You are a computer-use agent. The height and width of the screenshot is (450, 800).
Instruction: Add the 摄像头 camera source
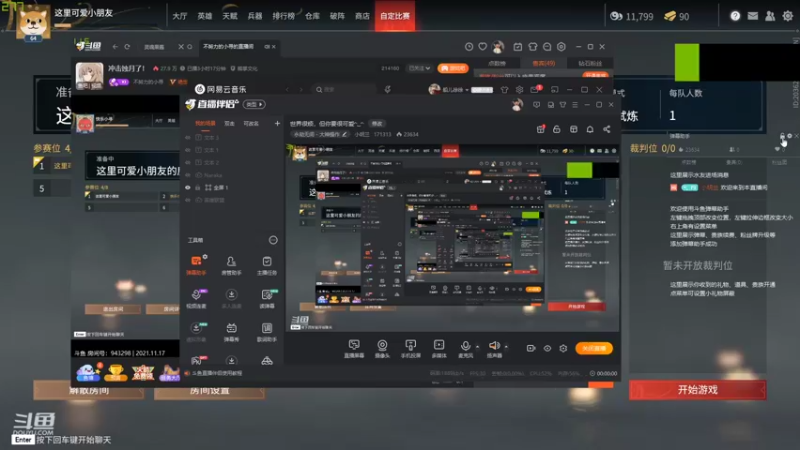(382, 349)
